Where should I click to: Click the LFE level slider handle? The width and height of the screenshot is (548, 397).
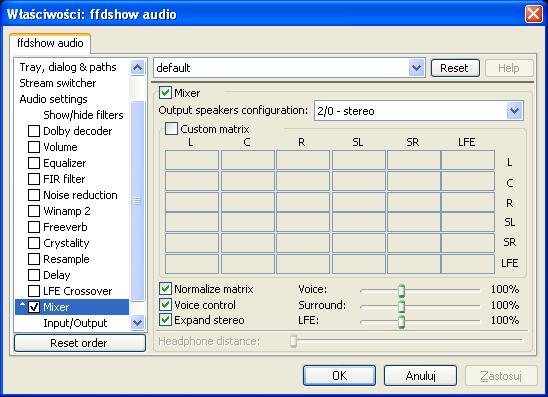point(402,322)
